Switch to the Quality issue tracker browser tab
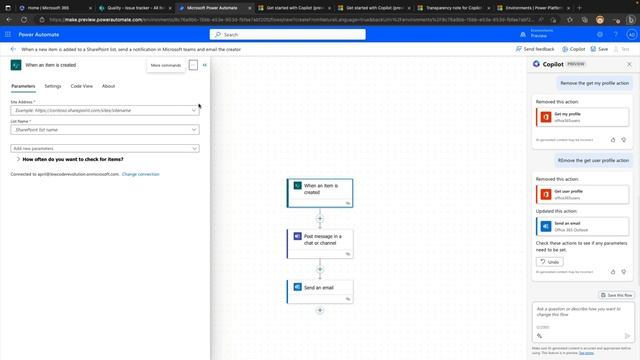Viewport: 640px width, 360px height. (135, 8)
